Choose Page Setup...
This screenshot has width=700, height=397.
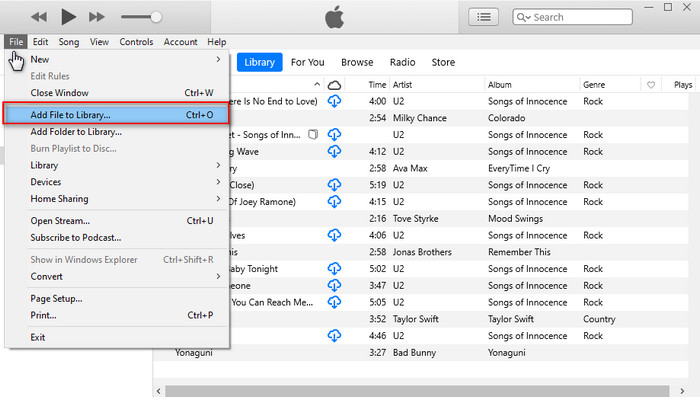point(117,298)
